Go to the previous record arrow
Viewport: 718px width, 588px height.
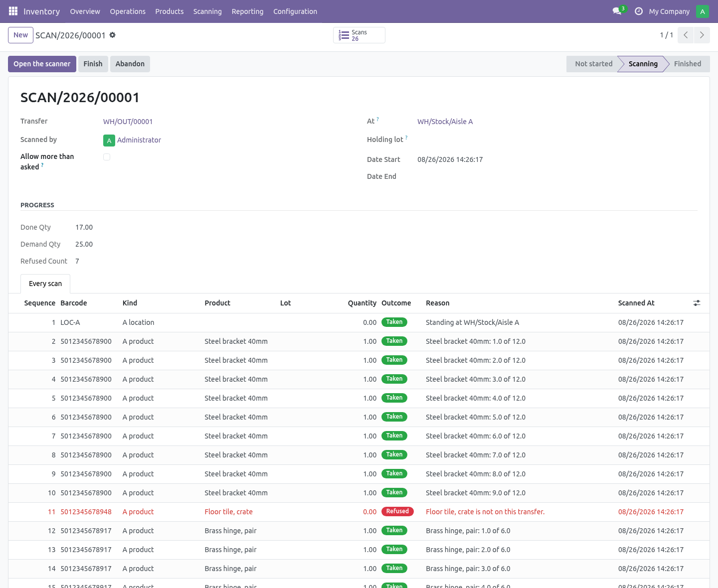686,35
